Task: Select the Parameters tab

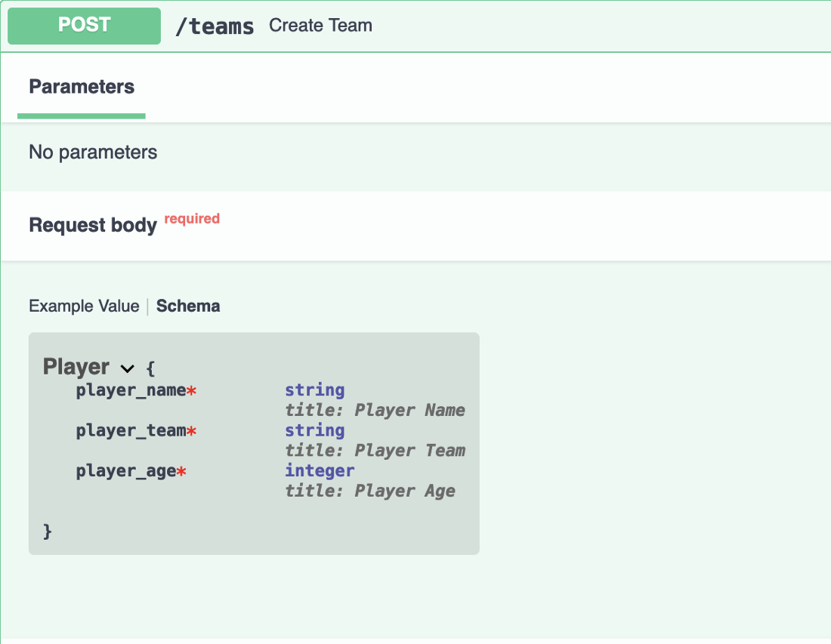Action: 82,87
